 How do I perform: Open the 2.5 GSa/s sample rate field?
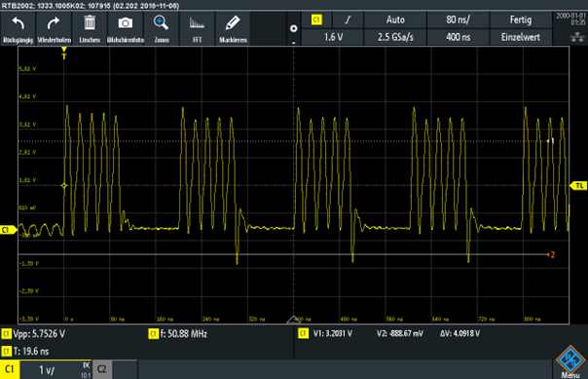pos(395,37)
